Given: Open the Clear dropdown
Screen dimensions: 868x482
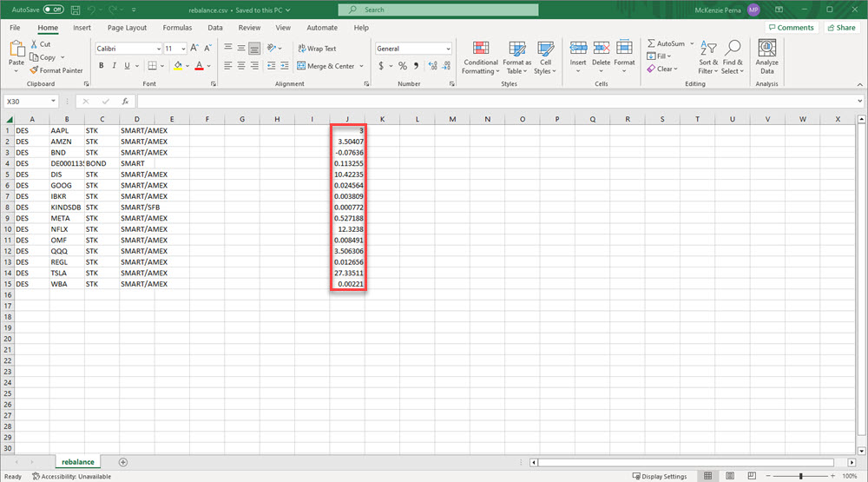Looking at the screenshot, I should pos(662,69).
